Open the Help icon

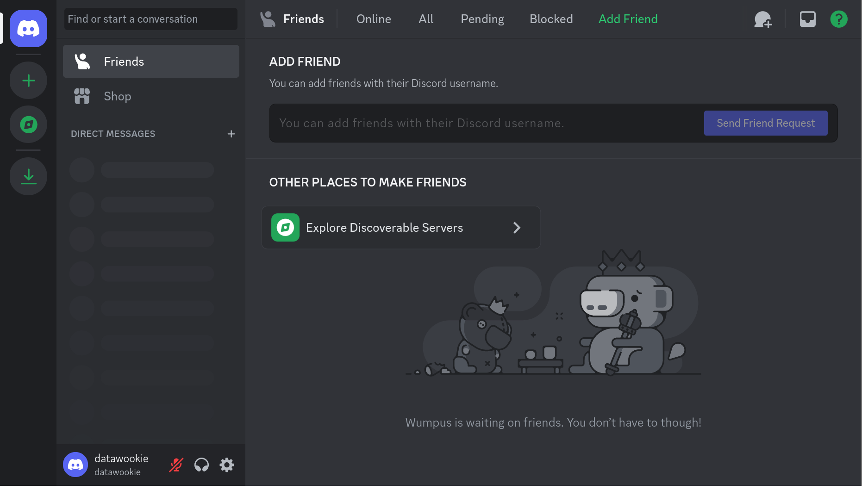tap(838, 19)
